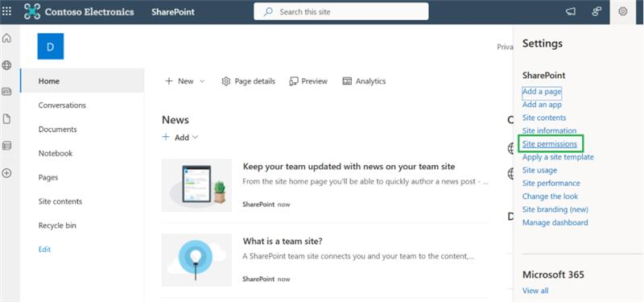Image resolution: width=644 pixels, height=302 pixels.
Task: Click the search magnifier icon
Action: 268,12
